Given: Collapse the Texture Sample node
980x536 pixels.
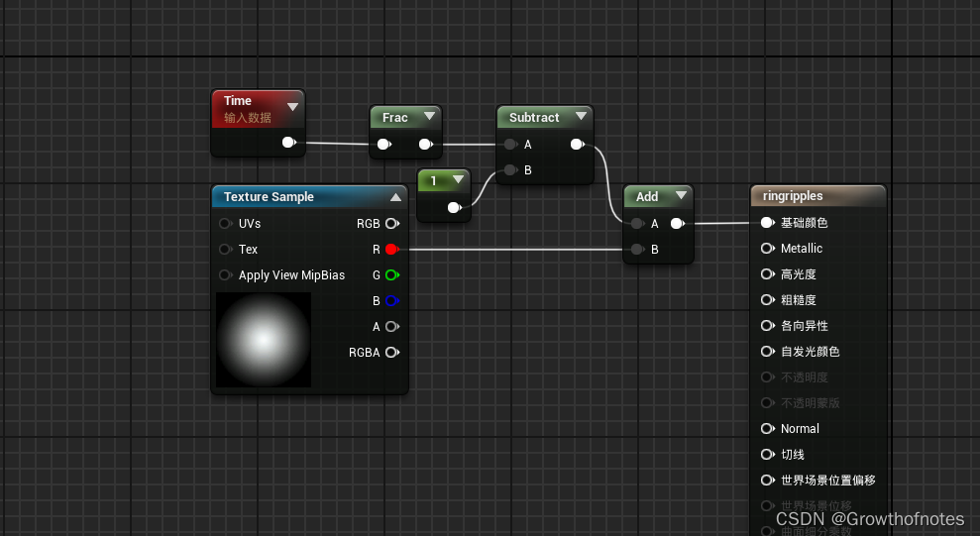Looking at the screenshot, I should [395, 197].
